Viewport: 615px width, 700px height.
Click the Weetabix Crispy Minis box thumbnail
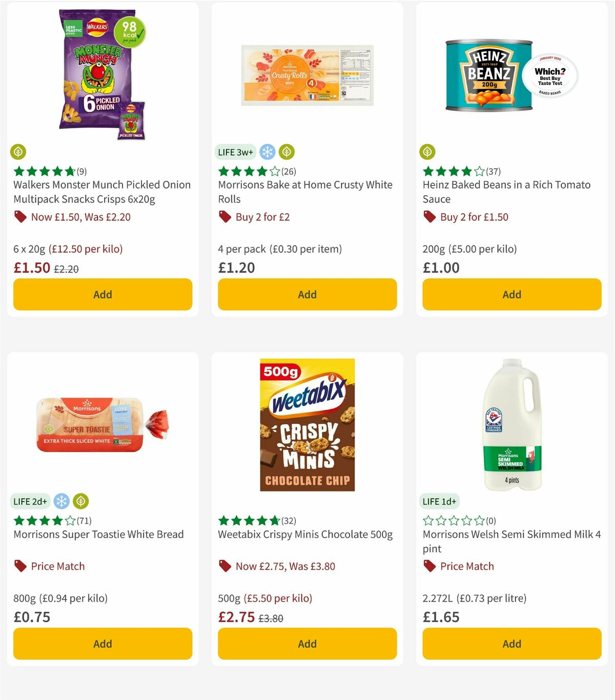(x=306, y=424)
